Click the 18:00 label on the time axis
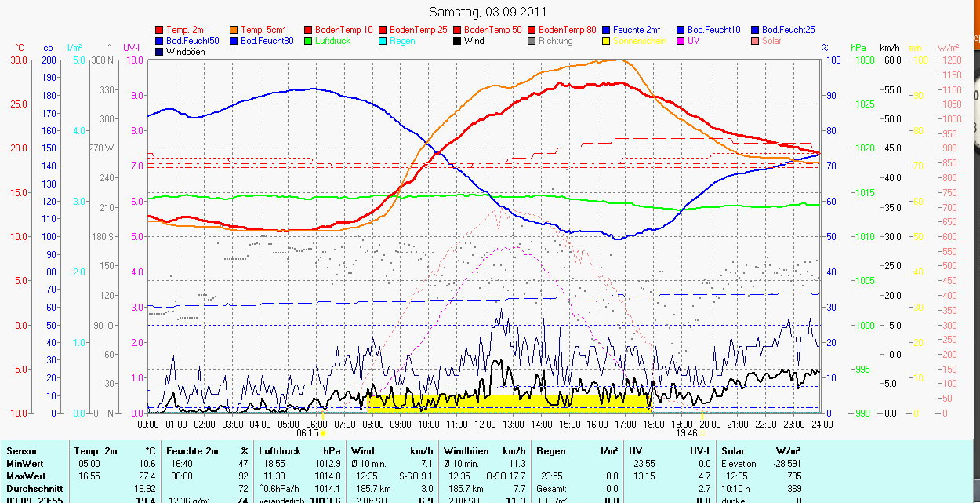The width and height of the screenshot is (980, 503). click(x=652, y=424)
